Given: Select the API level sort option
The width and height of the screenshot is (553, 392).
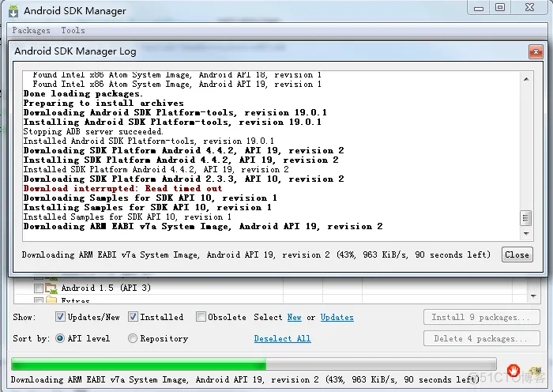Looking at the screenshot, I should [x=60, y=338].
